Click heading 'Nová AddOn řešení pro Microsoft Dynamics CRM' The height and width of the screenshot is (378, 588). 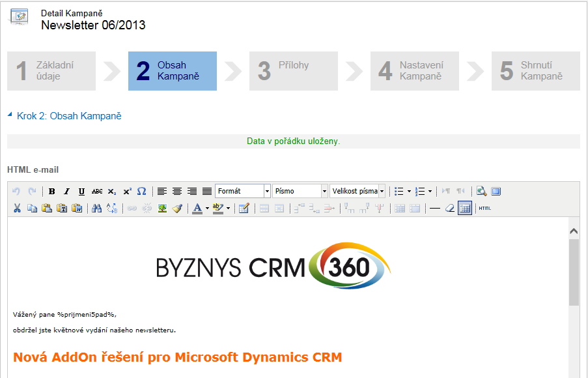pos(177,357)
